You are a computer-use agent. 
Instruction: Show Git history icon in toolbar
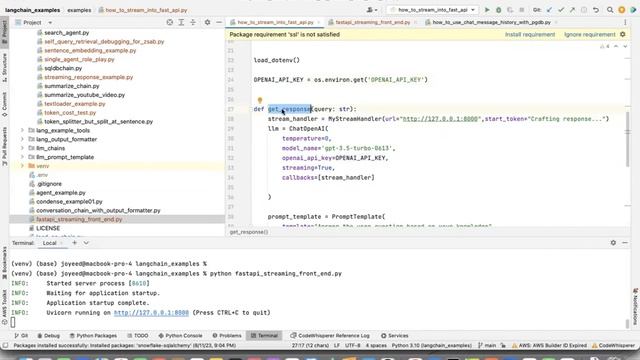pos(584,10)
